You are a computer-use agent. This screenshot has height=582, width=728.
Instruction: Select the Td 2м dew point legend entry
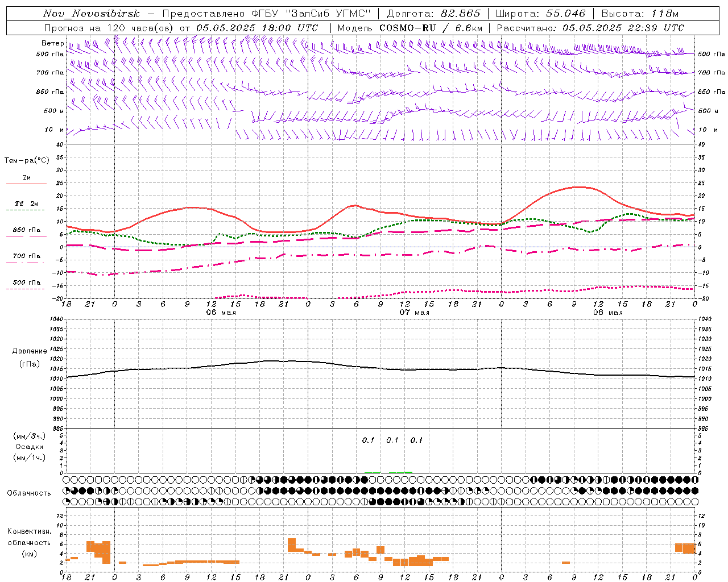click(26, 206)
